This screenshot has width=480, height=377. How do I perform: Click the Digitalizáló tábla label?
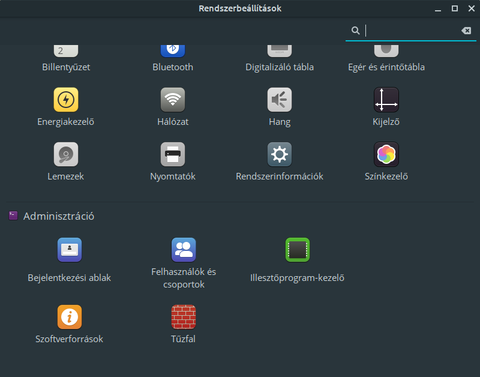pyautogui.click(x=279, y=67)
